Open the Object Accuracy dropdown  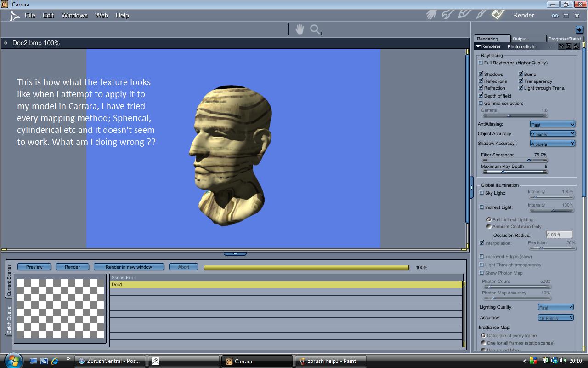point(552,134)
